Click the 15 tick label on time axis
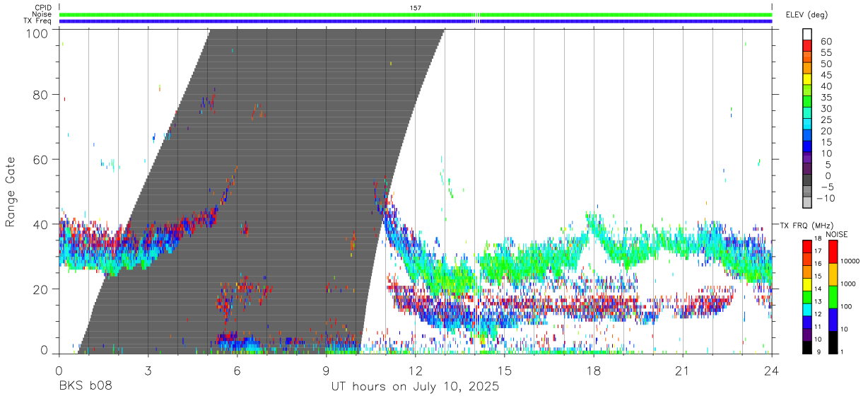 [x=505, y=371]
